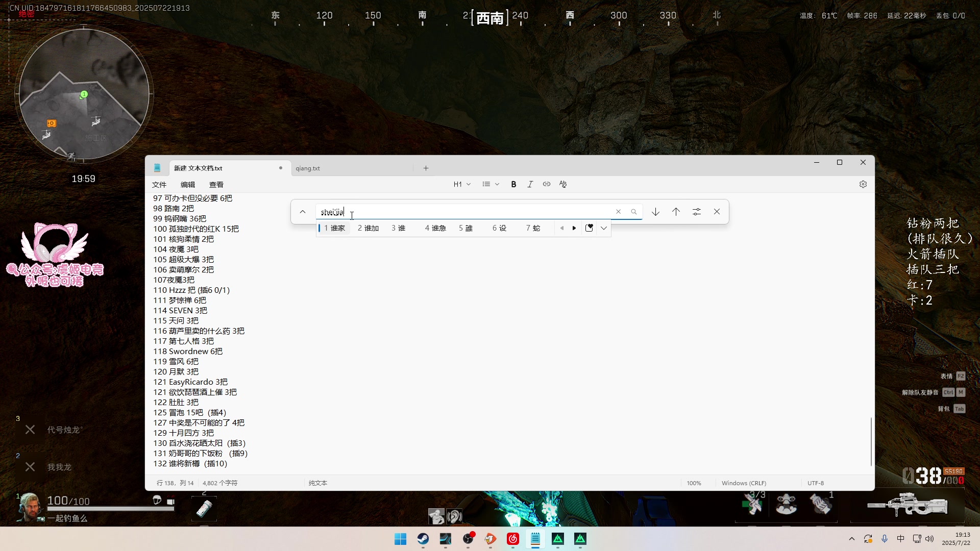Screen dimensions: 980x551
Task: Open OBS Studio from the taskbar
Action: click(468, 539)
